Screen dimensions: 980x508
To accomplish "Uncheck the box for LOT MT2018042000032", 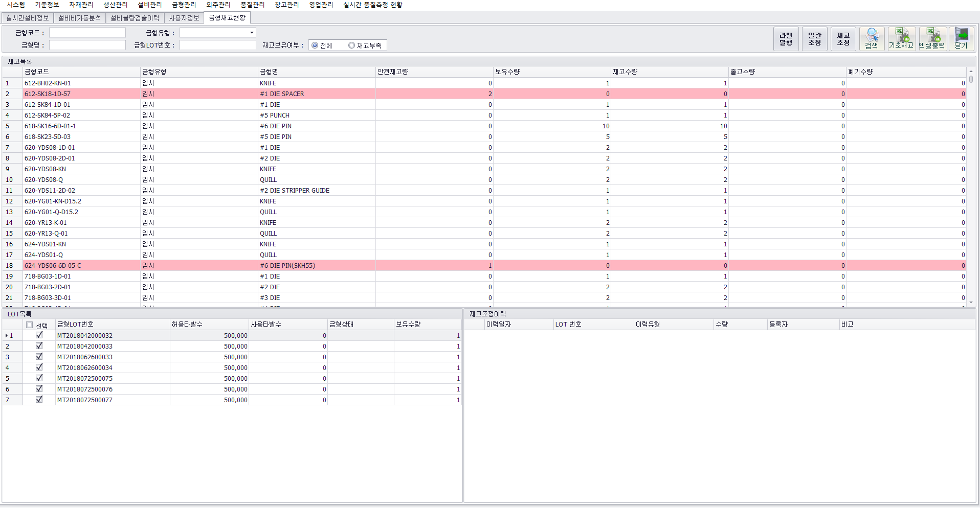I will (39, 335).
